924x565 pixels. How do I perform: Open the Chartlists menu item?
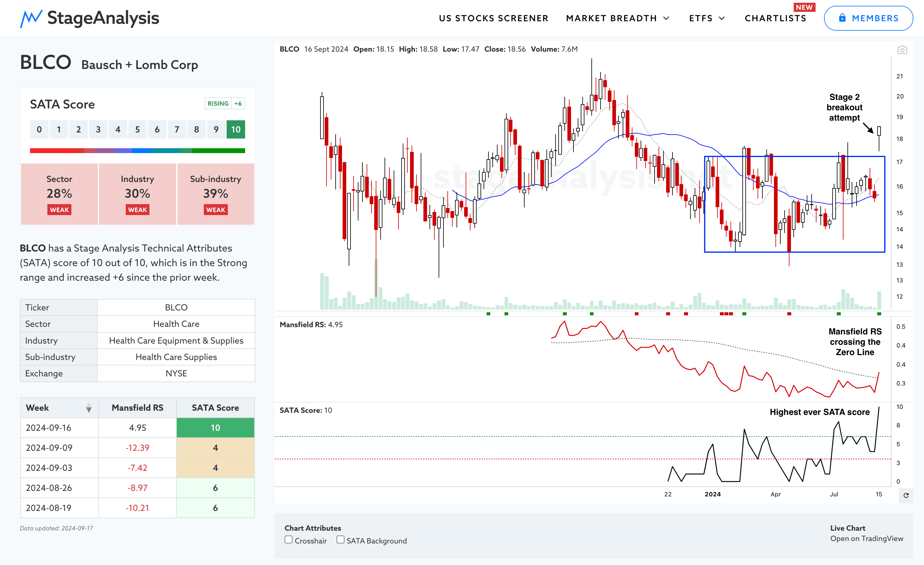pos(775,18)
